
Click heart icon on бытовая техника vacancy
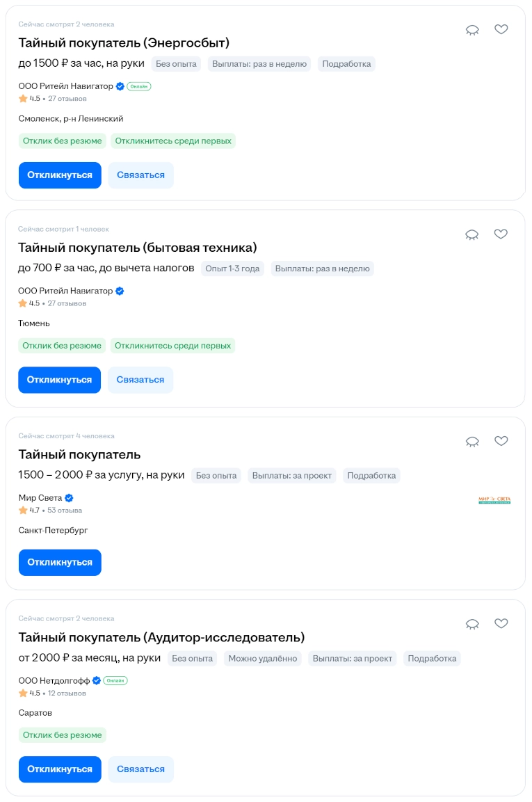tap(501, 235)
